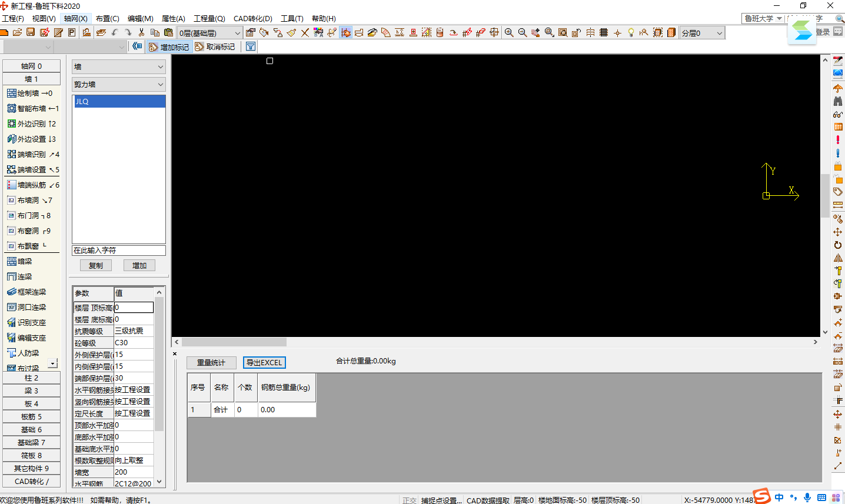Click the 导出EXCEL button
This screenshot has height=504, width=845.
(x=264, y=363)
